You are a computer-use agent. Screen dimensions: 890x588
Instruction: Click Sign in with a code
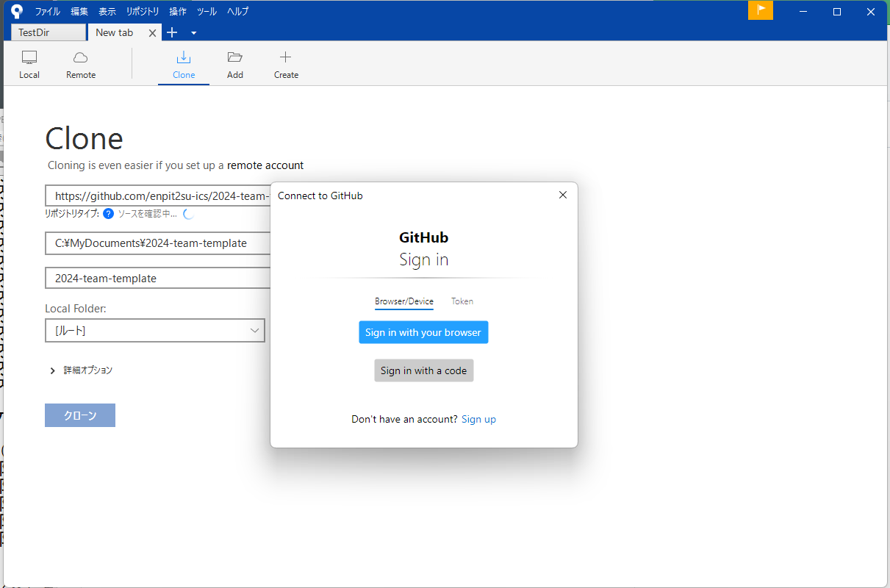[424, 370]
